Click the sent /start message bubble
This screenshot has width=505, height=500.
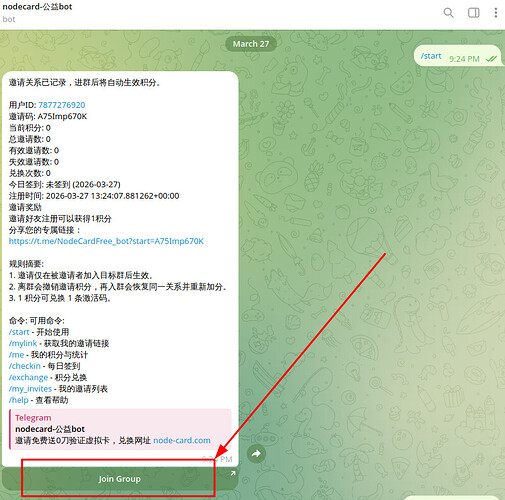click(x=457, y=56)
